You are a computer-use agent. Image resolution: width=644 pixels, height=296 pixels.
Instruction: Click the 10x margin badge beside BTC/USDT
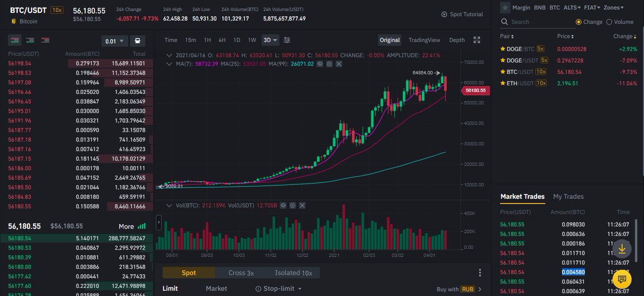pyautogui.click(x=57, y=10)
